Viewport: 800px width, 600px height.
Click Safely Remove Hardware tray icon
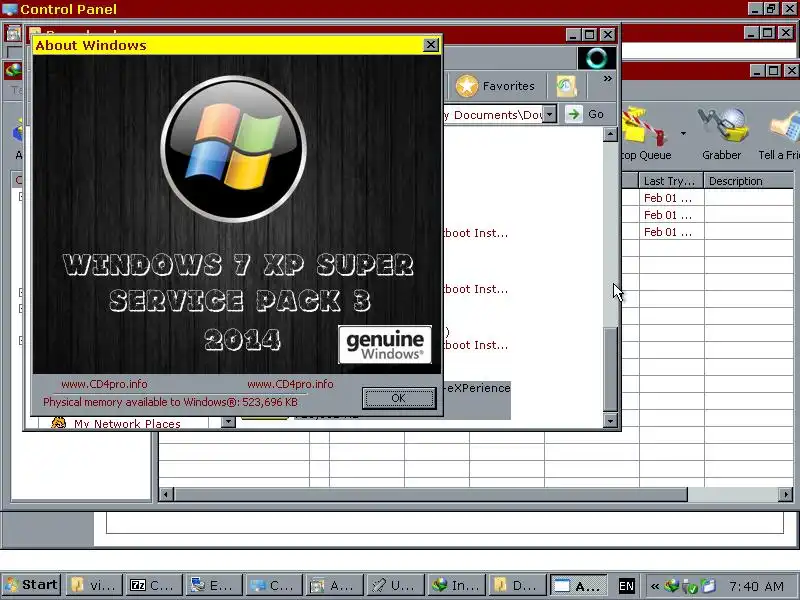click(x=689, y=586)
